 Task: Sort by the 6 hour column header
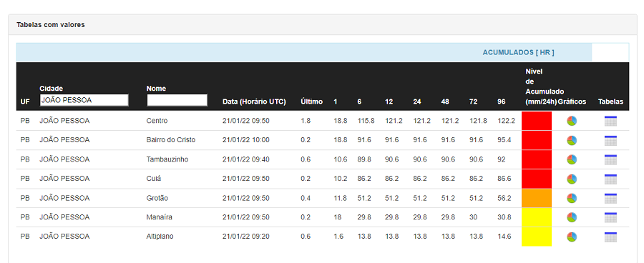point(359,101)
